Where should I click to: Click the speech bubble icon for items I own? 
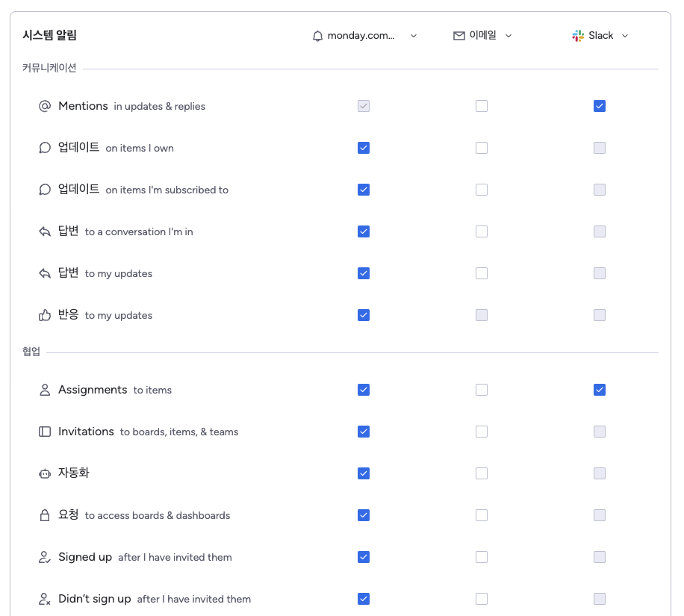[x=45, y=148]
